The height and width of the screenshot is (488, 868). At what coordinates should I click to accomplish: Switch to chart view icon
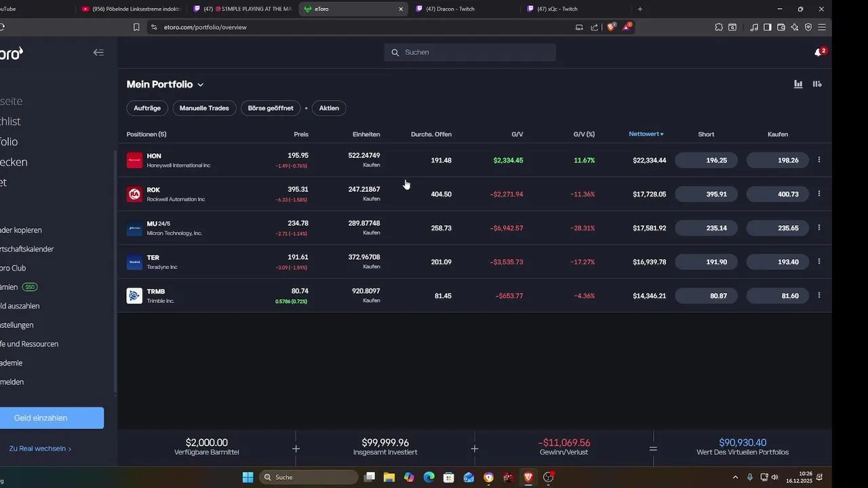[798, 84]
